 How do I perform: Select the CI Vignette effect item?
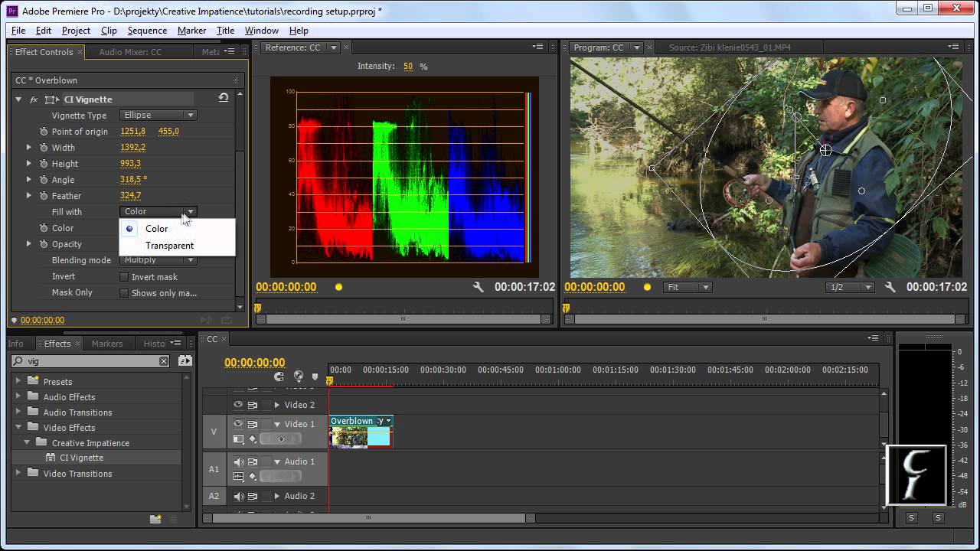point(81,458)
